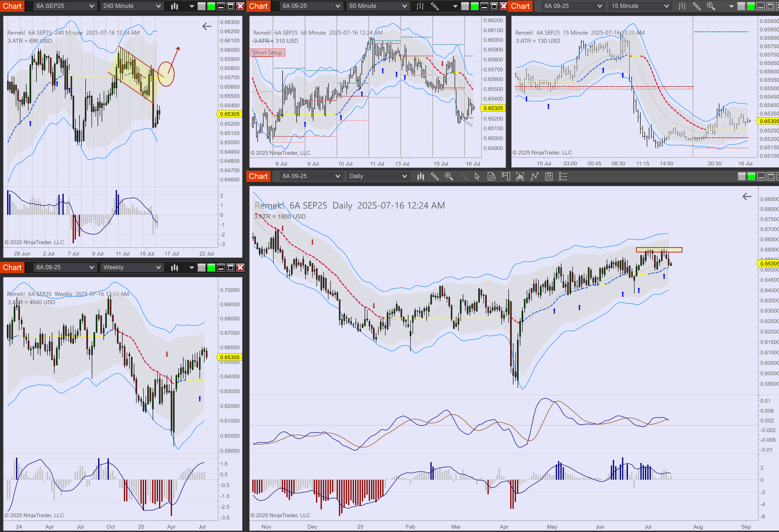Viewport: 779px width, 532px height.
Task: Open Indicators dialog from Daily chart toolbar
Action: coord(520,176)
